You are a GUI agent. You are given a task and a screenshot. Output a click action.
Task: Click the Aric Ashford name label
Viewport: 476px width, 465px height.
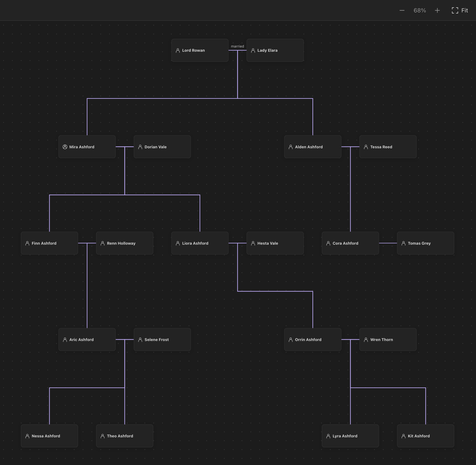pyautogui.click(x=81, y=340)
